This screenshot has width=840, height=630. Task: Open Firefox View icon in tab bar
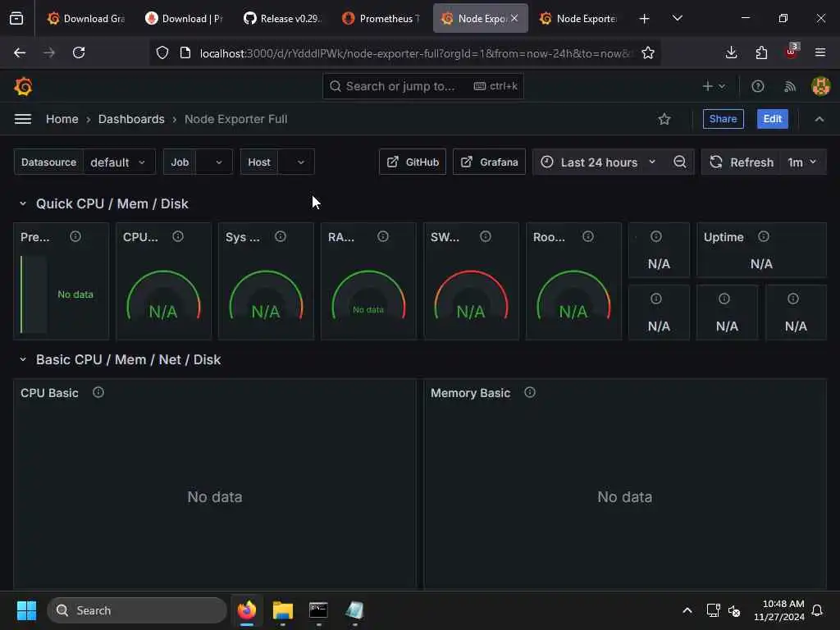pyautogui.click(x=16, y=19)
